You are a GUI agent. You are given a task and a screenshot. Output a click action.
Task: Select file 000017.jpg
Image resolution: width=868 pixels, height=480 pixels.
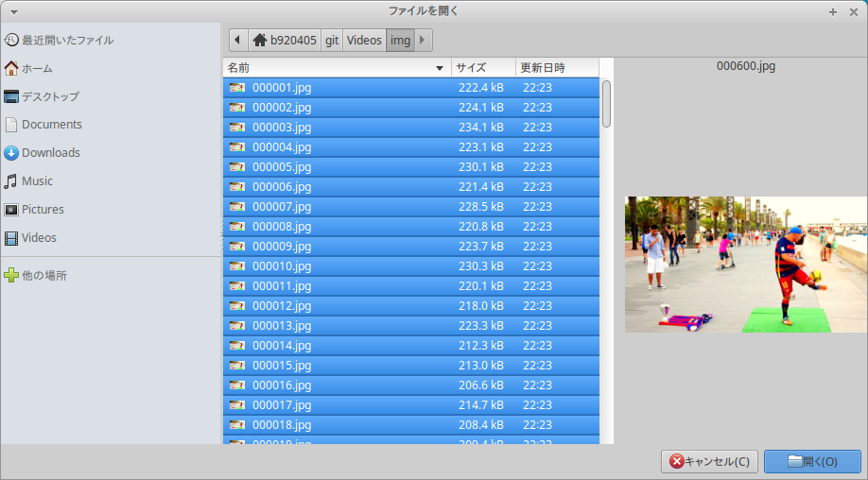411,404
